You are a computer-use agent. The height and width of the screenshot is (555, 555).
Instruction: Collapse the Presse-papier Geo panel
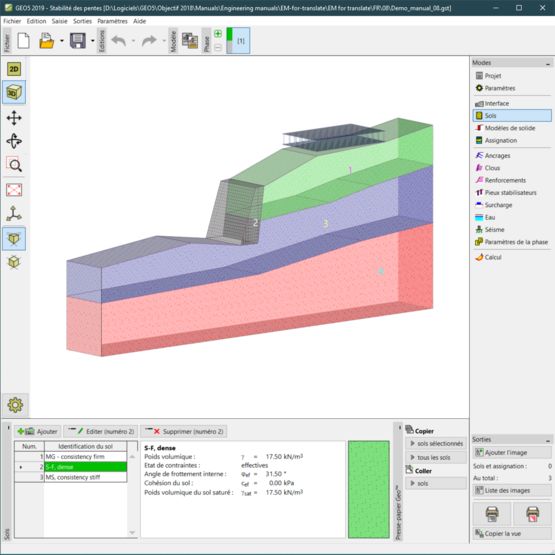point(399,428)
